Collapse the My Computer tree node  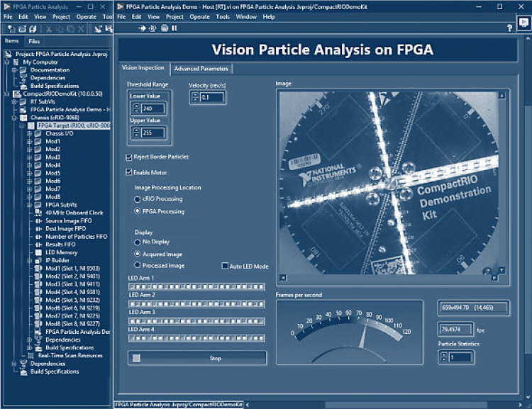coord(6,62)
